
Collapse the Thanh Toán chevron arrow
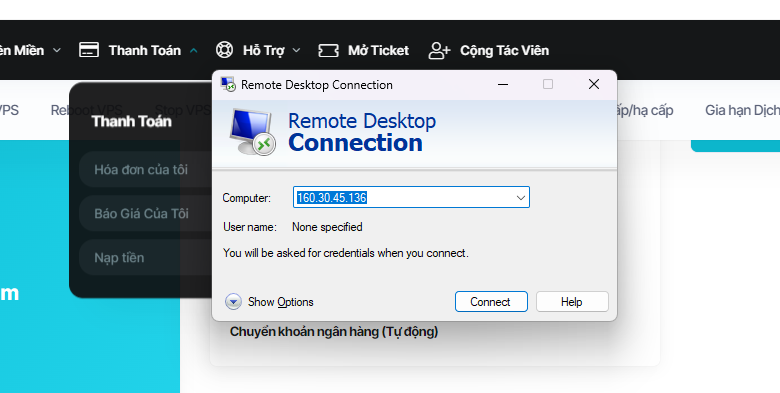(x=194, y=50)
